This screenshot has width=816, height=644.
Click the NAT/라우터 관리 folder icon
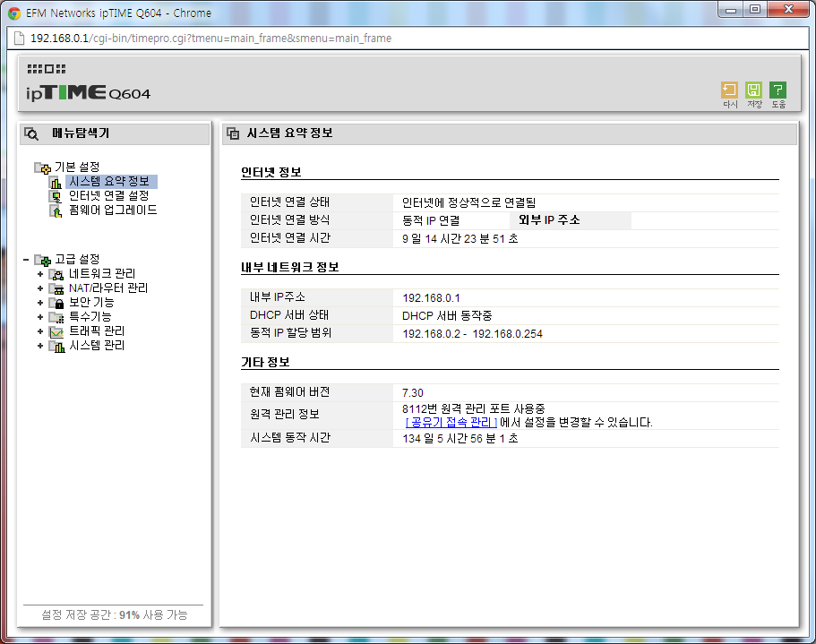pyautogui.click(x=56, y=288)
